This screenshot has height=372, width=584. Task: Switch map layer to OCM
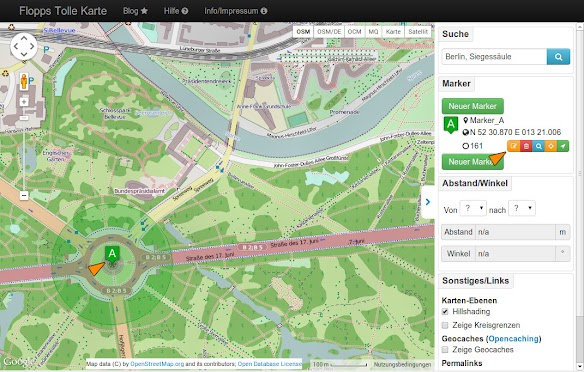[355, 32]
